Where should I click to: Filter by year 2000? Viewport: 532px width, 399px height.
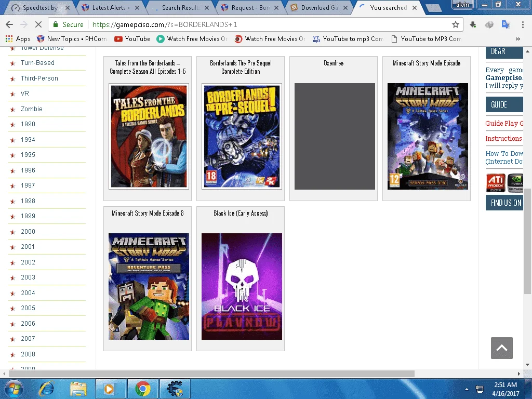(28, 231)
